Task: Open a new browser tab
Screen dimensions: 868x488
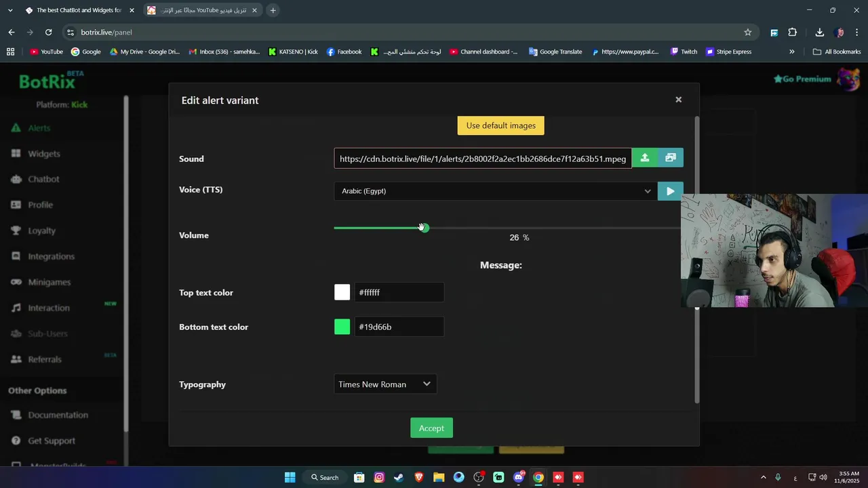Action: point(273,10)
